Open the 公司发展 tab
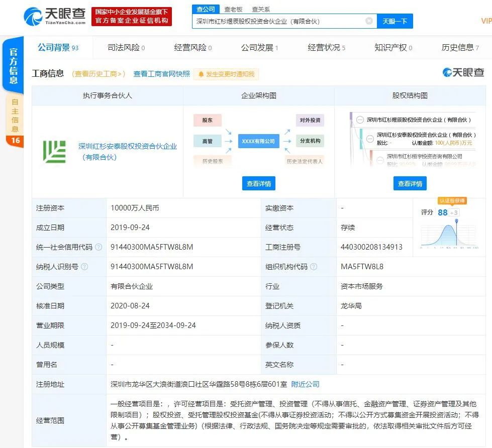Screen dimensions: 492x448 click(x=259, y=48)
